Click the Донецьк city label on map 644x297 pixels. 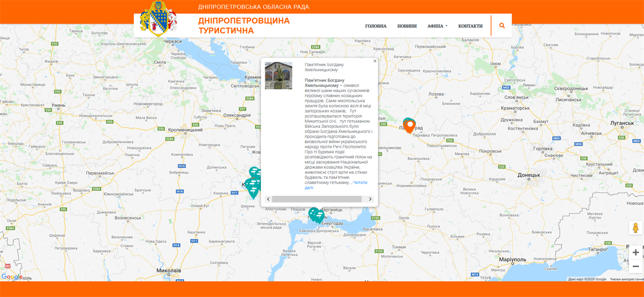click(x=529, y=175)
